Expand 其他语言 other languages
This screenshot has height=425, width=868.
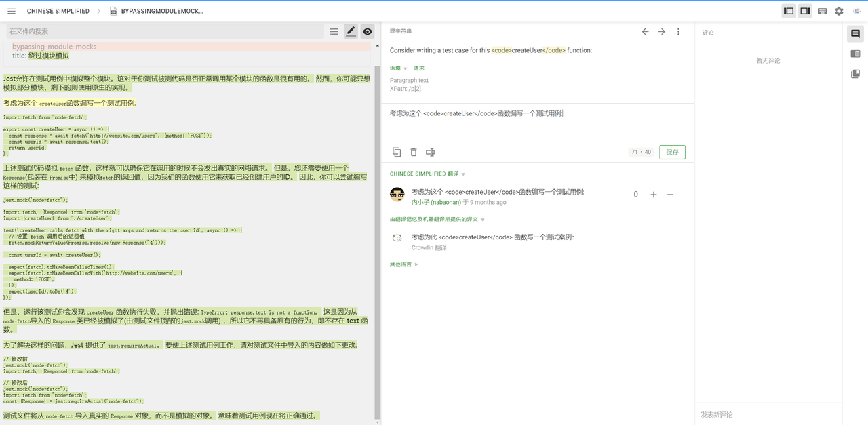click(403, 264)
